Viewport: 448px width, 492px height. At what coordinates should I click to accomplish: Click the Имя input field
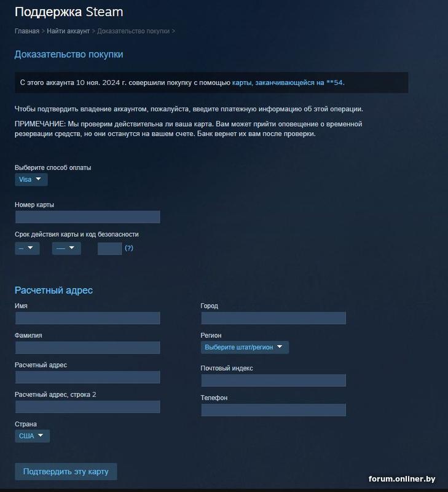point(88,318)
